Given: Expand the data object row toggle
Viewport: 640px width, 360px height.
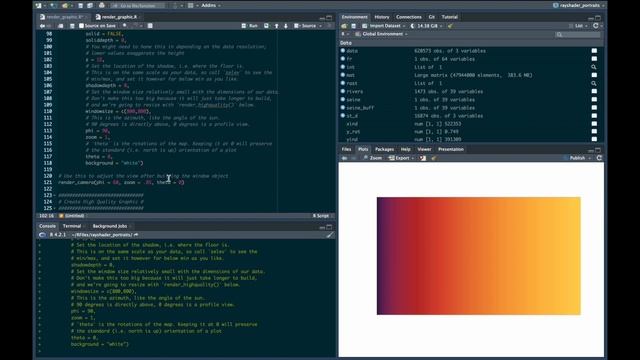Looking at the screenshot, I should pos(343,51).
